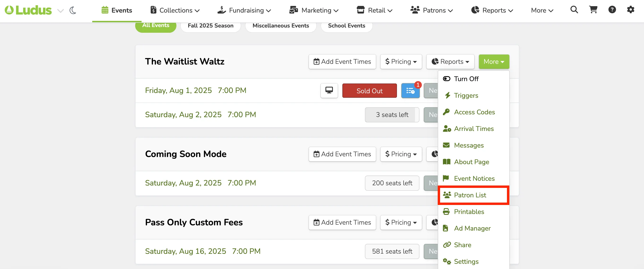This screenshot has height=269, width=644.
Task: Expand the chevron next to Ludus logo
Action: coord(60,10)
